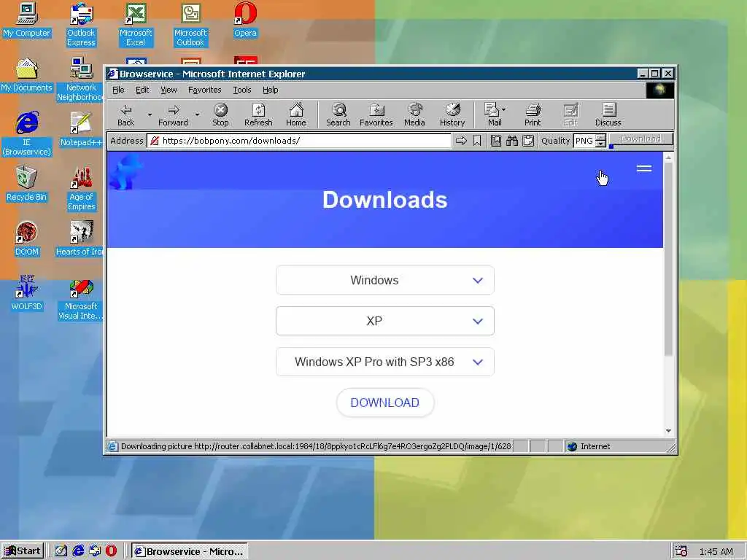This screenshot has height=560, width=747.
Task: Print the page from the toolbar
Action: coord(533,114)
